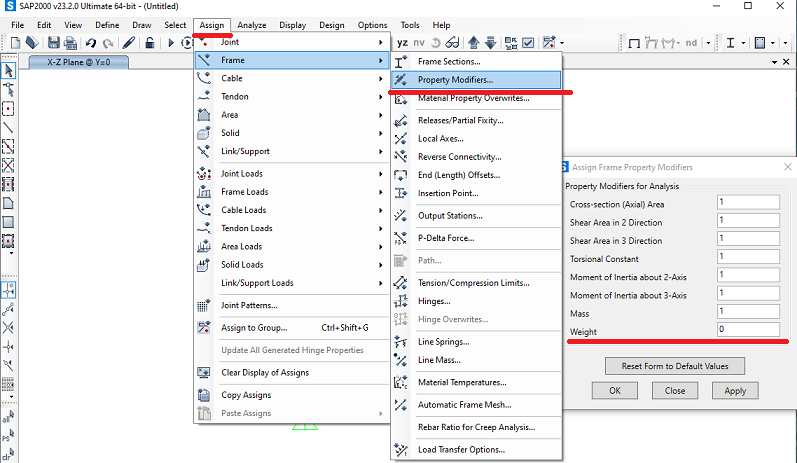
Task: Click Apply in Property Modifiers dialog
Action: tap(735, 390)
